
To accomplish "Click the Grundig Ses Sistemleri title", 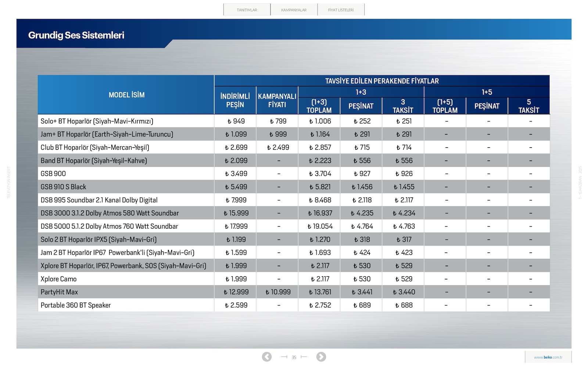I will 76,35.
